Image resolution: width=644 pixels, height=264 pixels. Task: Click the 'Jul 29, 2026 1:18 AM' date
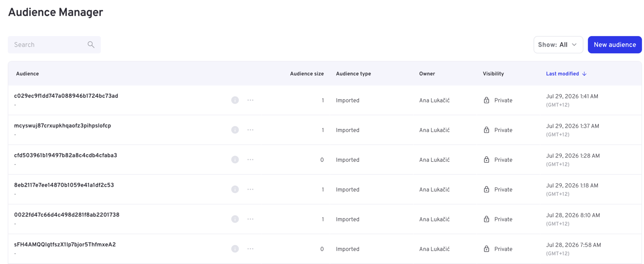[x=572, y=186]
